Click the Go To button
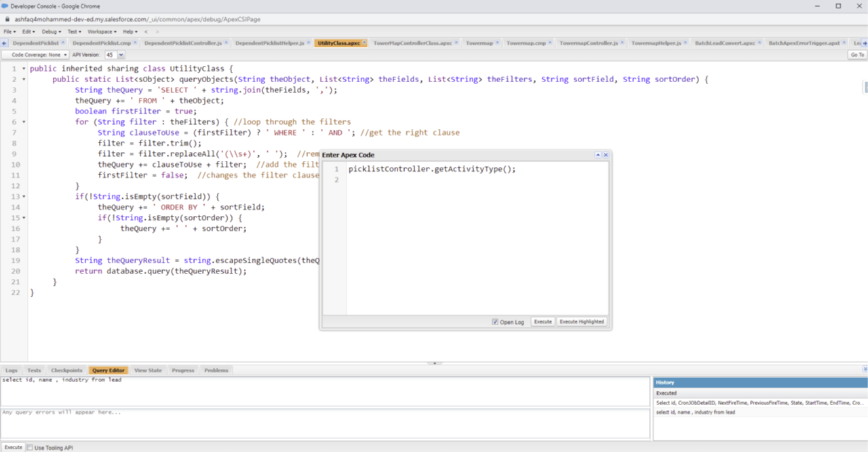Image resolution: width=868 pixels, height=452 pixels. [858, 54]
